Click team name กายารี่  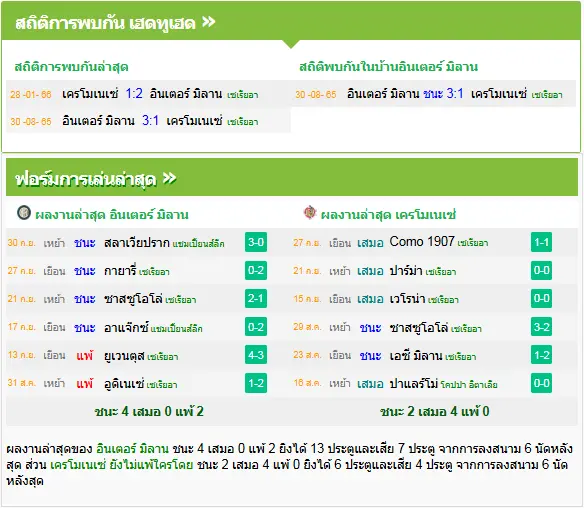(x=120, y=270)
